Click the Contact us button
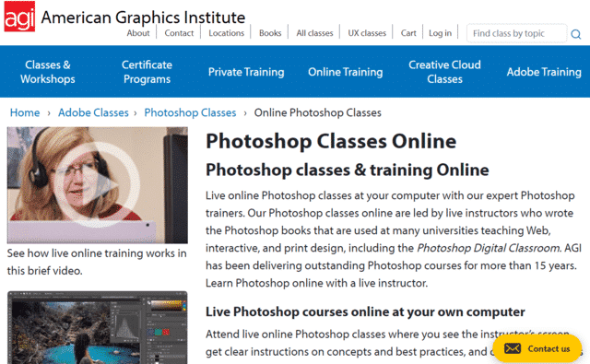Viewport: 590px width, 364px height. pyautogui.click(x=537, y=348)
